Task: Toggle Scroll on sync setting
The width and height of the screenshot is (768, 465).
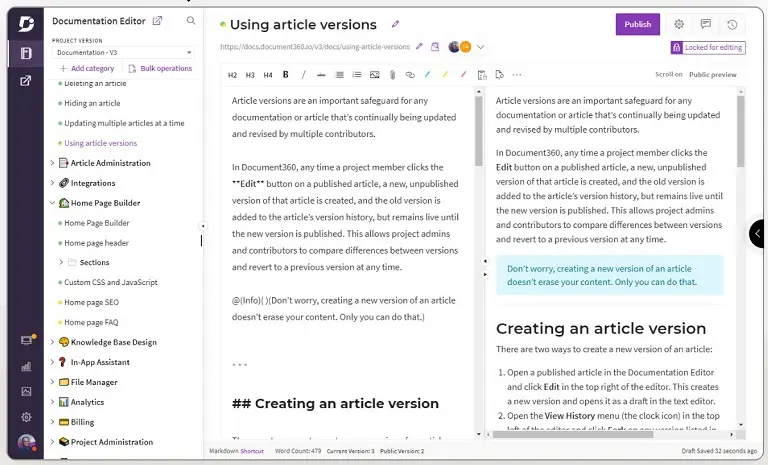Action: tap(668, 74)
